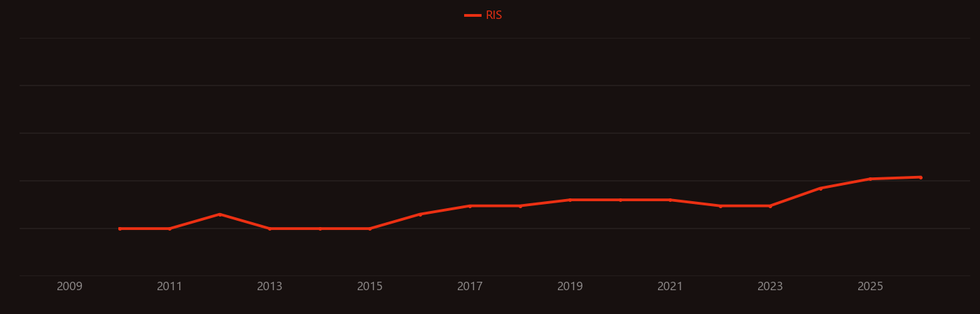
Task: Select the RIS data point above 2023
Action: (770, 206)
